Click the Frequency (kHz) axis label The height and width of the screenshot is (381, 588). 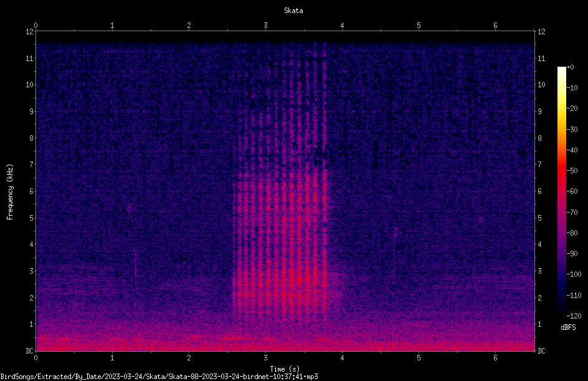pyautogui.click(x=10, y=192)
